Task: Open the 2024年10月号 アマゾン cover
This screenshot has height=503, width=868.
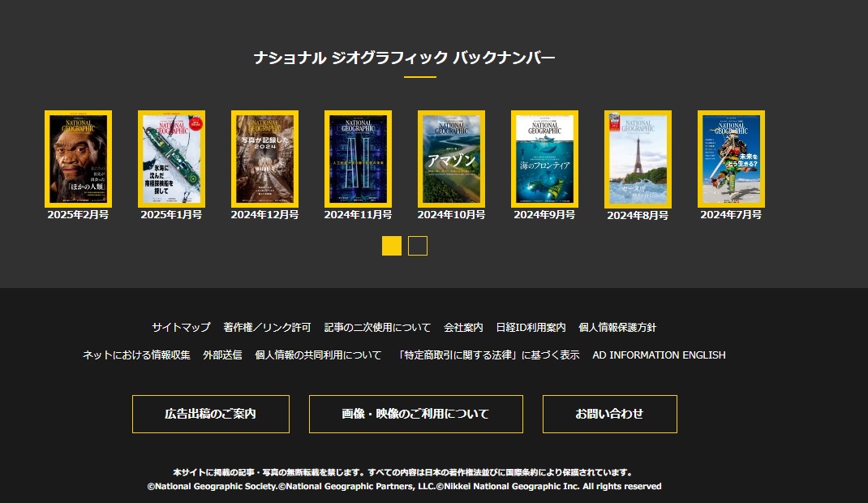Action: 451,159
